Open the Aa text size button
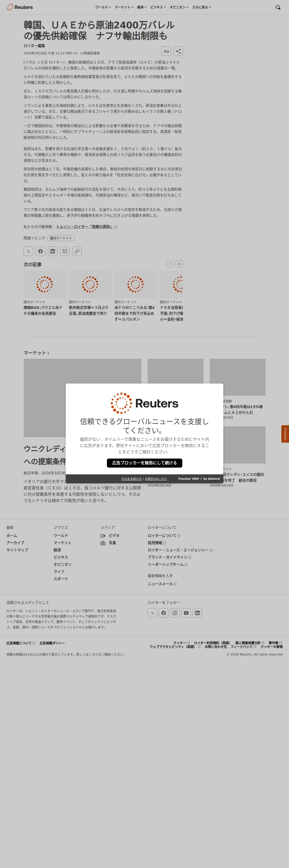The height and width of the screenshot is (868, 289). click(x=166, y=51)
